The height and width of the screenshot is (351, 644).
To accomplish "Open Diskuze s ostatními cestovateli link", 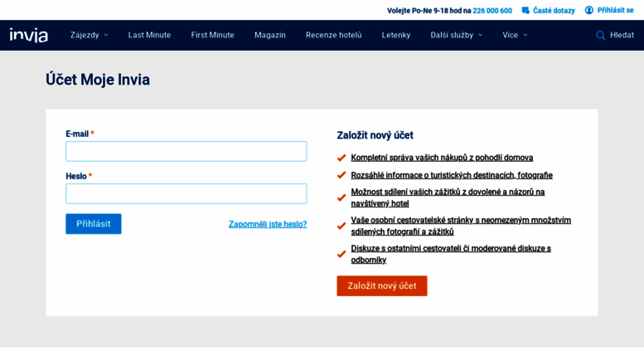I will coord(451,254).
